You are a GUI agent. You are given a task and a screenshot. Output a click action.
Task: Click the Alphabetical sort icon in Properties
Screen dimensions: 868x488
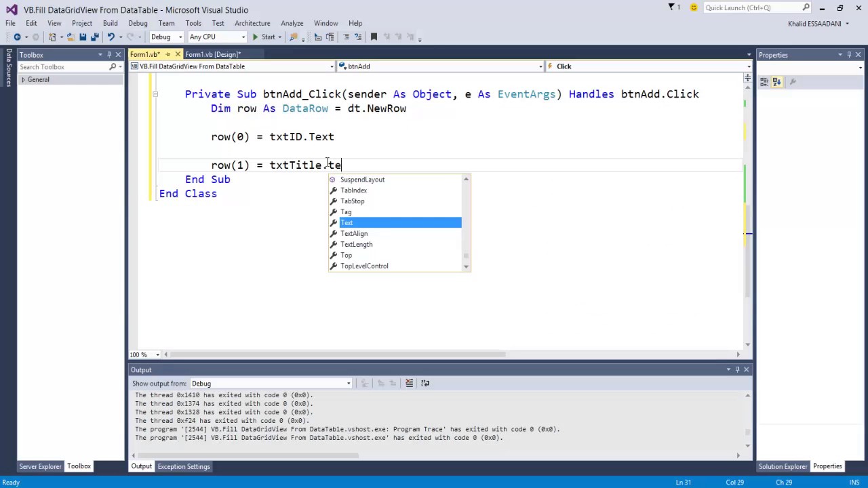click(776, 82)
